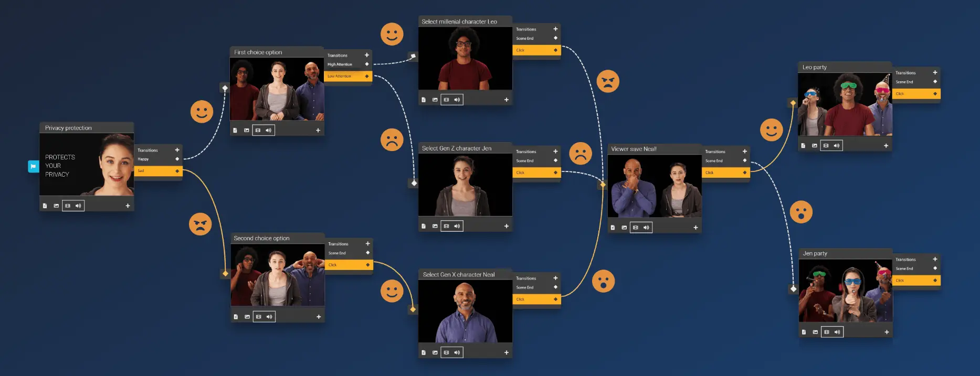Click the input connector of Leo party node

coord(793,103)
